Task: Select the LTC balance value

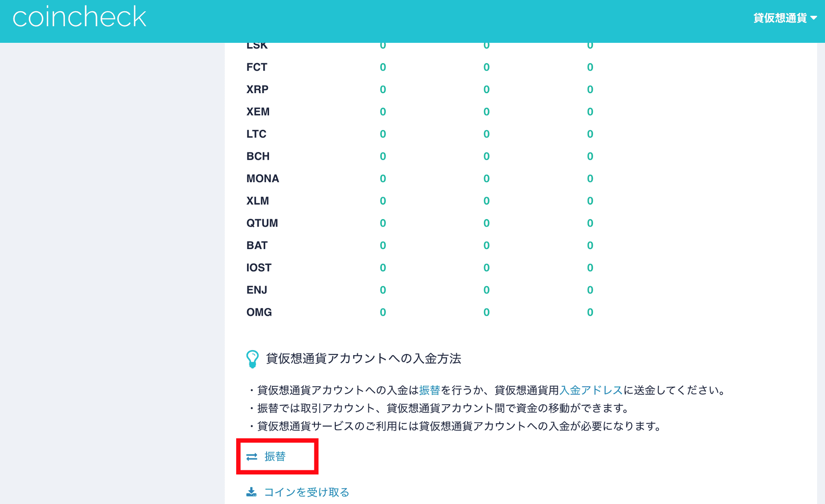Action: [383, 134]
